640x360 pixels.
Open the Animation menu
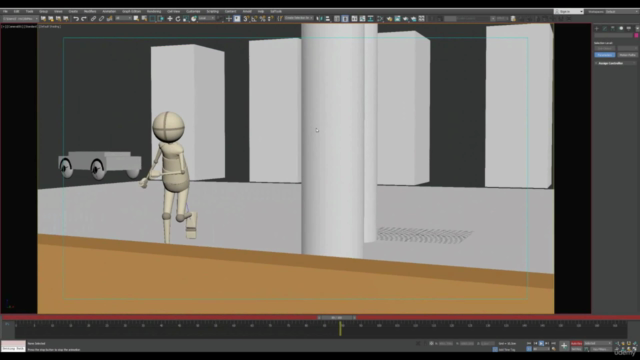pos(109,11)
